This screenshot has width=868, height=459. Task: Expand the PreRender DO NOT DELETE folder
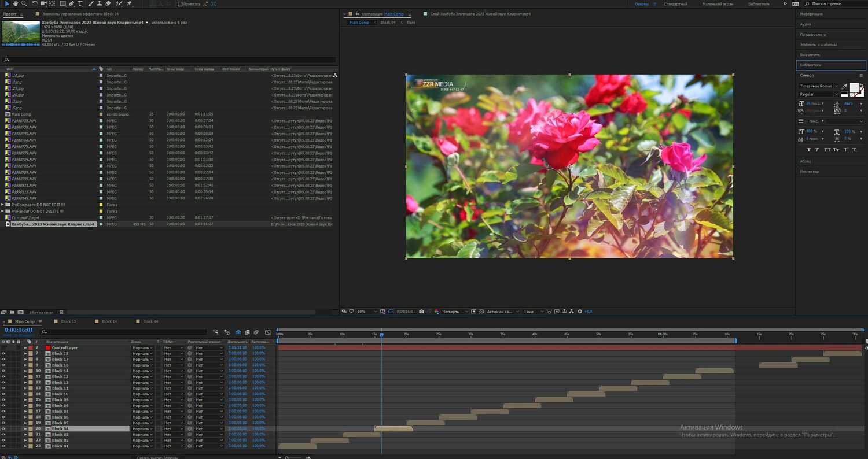click(2, 211)
